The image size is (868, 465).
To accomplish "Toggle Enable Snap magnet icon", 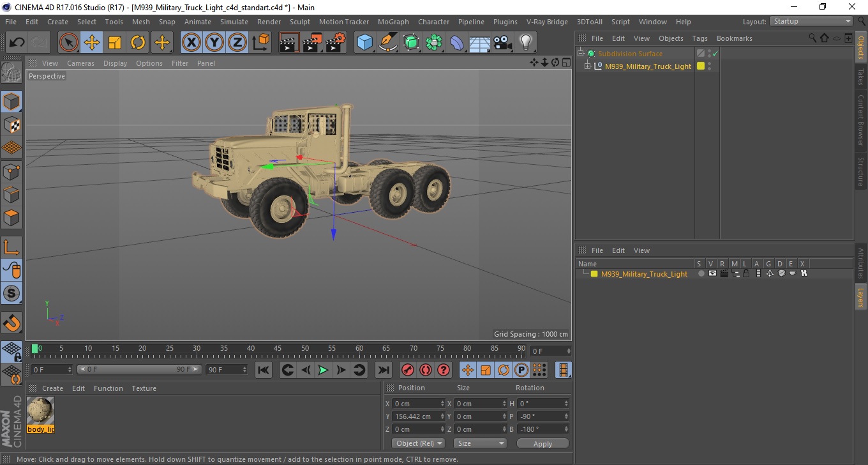I will tap(11, 322).
